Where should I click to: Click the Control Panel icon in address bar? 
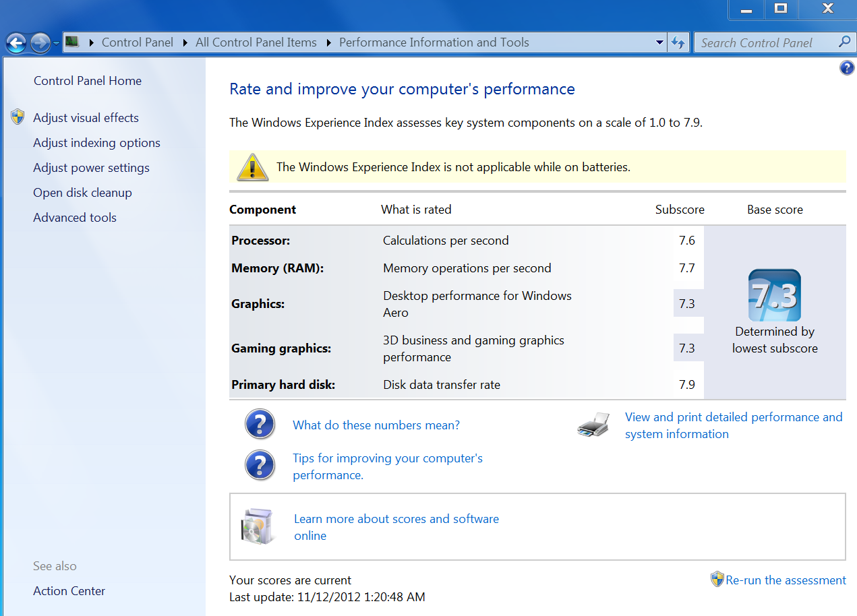coord(72,42)
